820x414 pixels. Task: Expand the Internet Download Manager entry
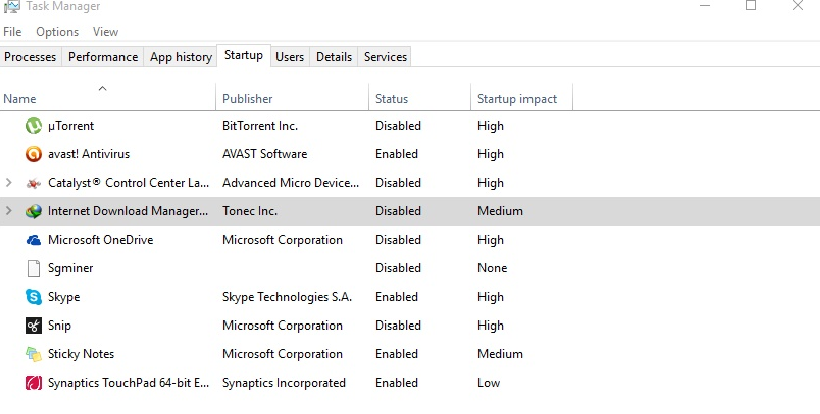[8, 211]
